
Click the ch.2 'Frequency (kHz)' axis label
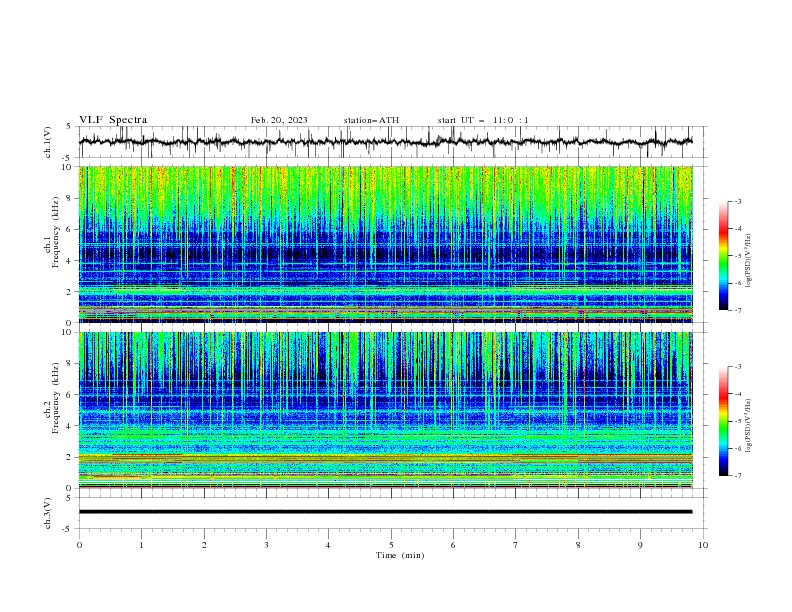coord(56,398)
